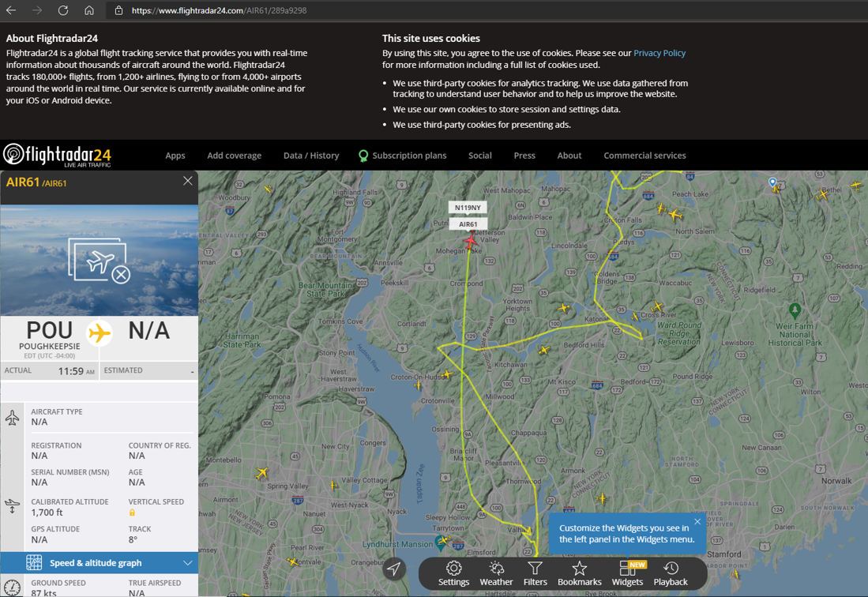Go to browser home page icon

coord(89,10)
